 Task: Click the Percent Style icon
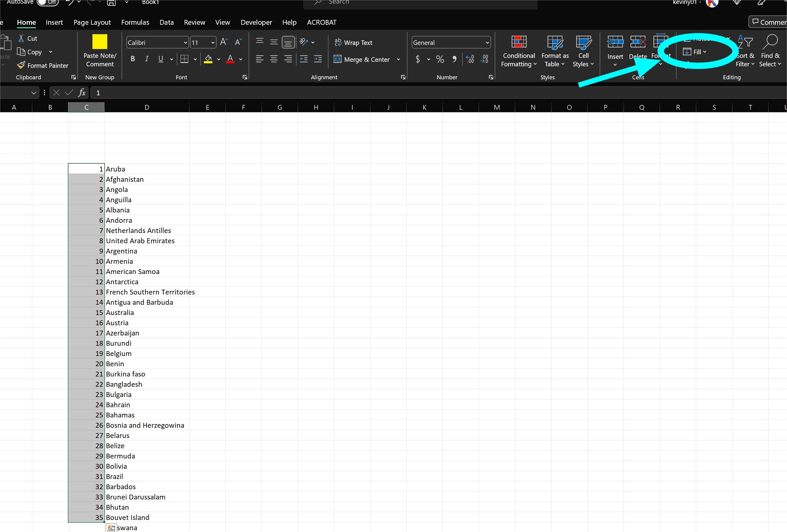[440, 59]
